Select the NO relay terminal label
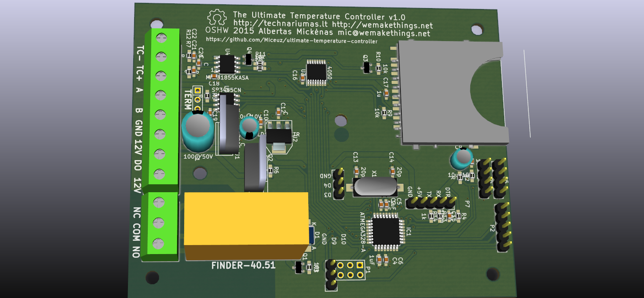The height and width of the screenshot is (298, 644). 136,251
